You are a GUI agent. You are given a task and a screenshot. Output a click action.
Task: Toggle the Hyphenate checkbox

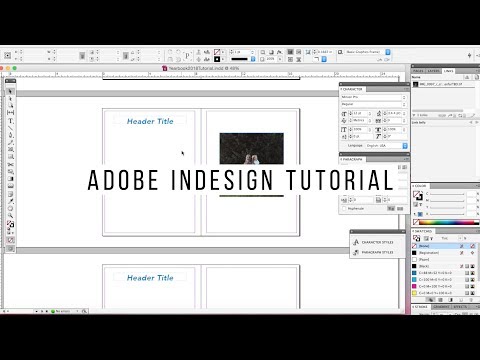[x=344, y=209]
